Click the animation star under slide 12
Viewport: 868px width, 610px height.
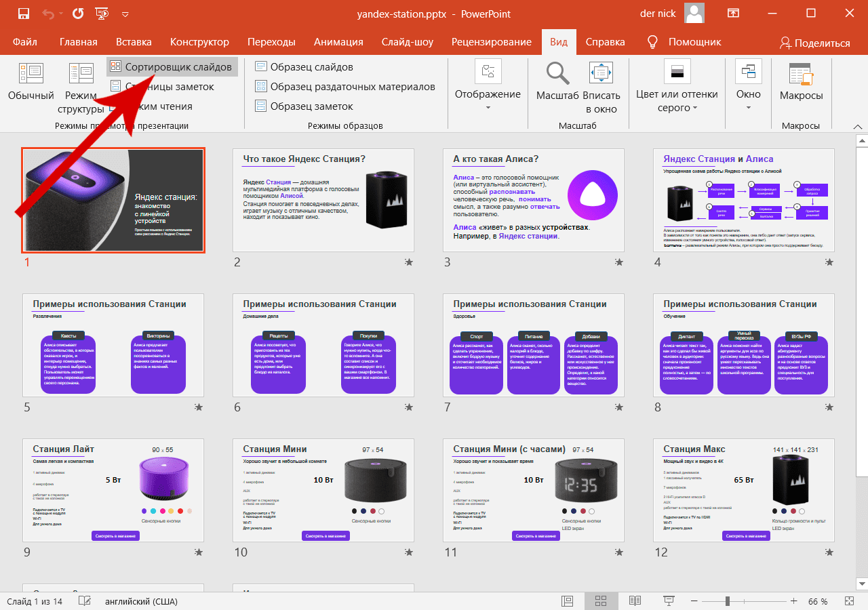829,552
